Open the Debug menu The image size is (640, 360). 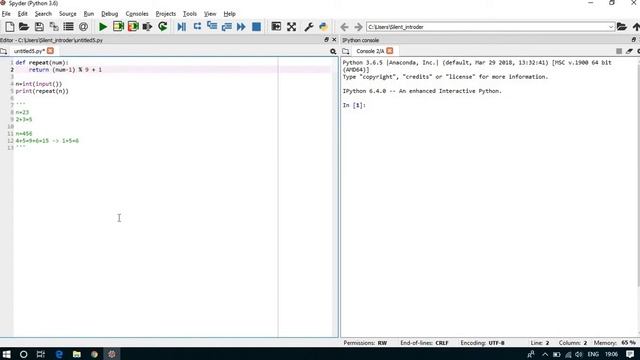pos(109,14)
